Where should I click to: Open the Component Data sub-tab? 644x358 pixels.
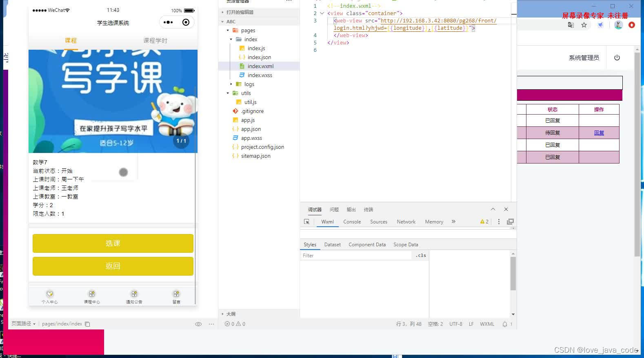point(367,245)
